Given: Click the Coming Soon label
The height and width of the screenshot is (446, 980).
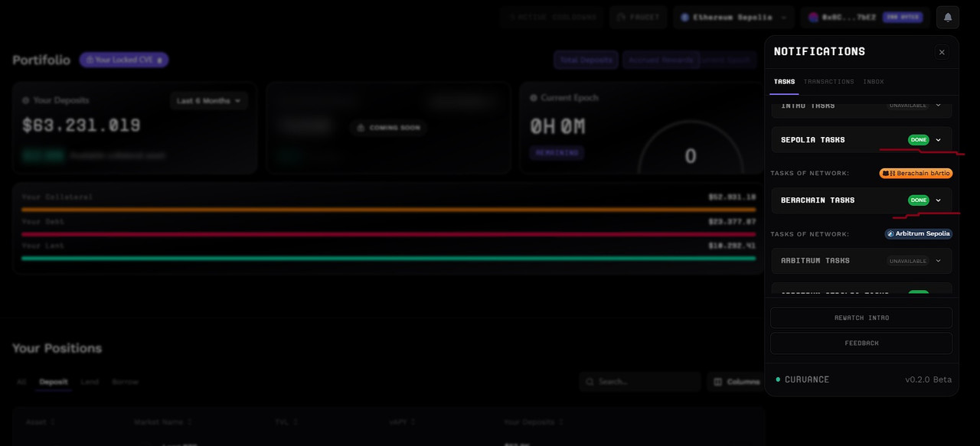Looking at the screenshot, I should pos(389,128).
